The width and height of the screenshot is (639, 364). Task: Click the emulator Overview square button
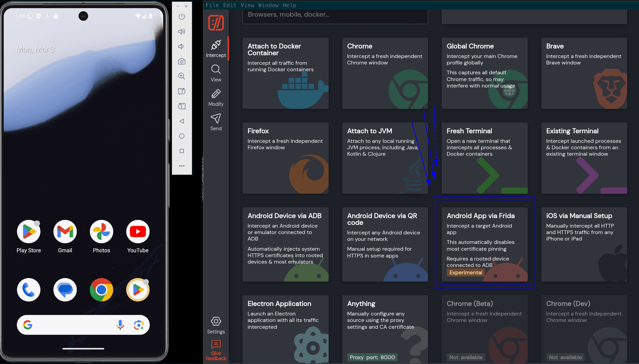[182, 151]
